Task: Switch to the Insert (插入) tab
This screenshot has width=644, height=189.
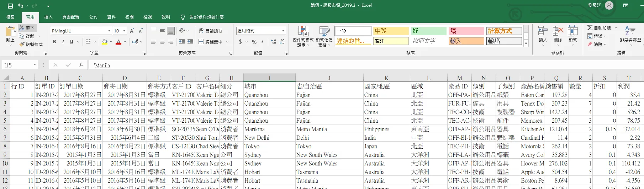Action: tap(48, 17)
